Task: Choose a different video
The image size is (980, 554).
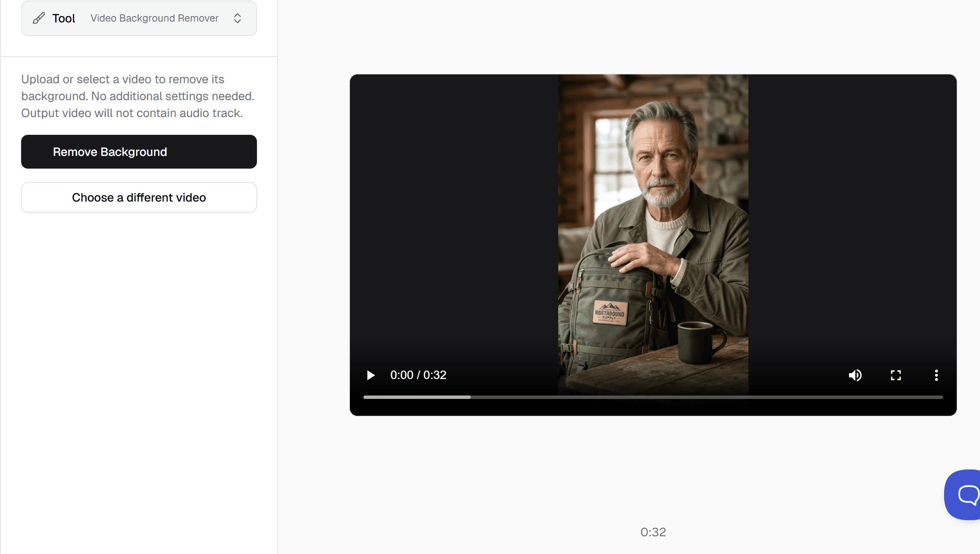Action: [139, 197]
